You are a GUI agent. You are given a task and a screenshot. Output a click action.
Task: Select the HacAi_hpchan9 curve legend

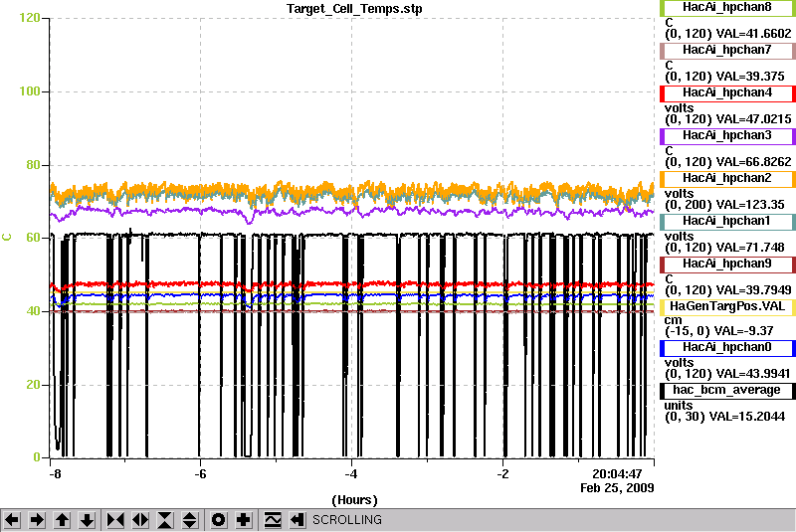(x=727, y=265)
